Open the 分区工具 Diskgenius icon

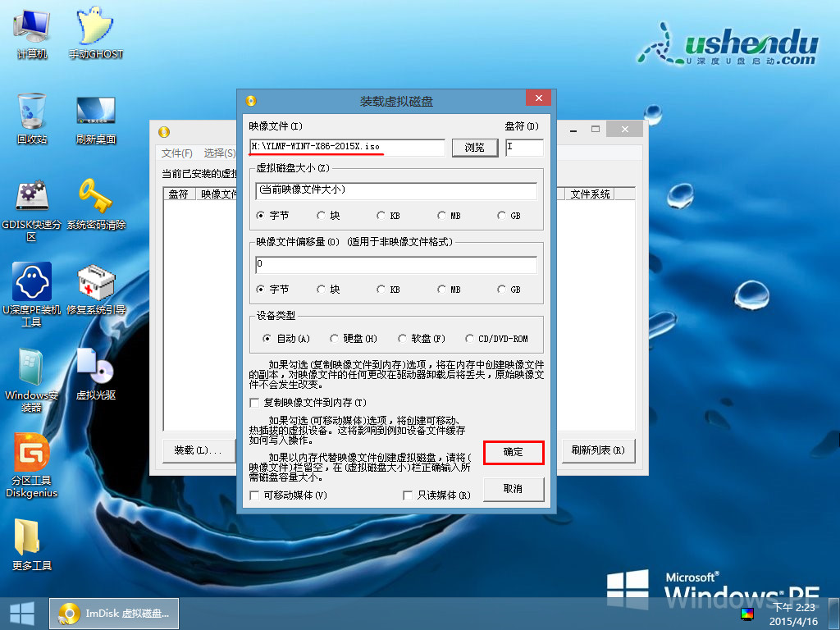[x=32, y=454]
